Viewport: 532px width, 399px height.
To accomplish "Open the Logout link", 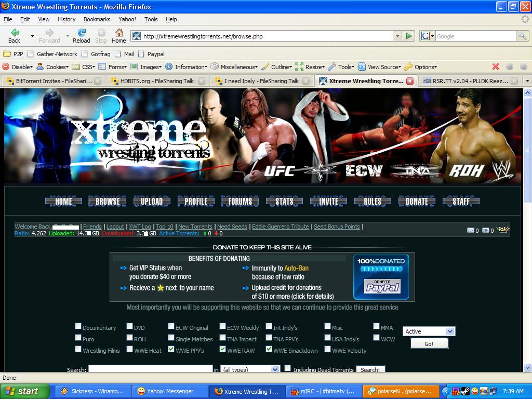I will point(115,227).
